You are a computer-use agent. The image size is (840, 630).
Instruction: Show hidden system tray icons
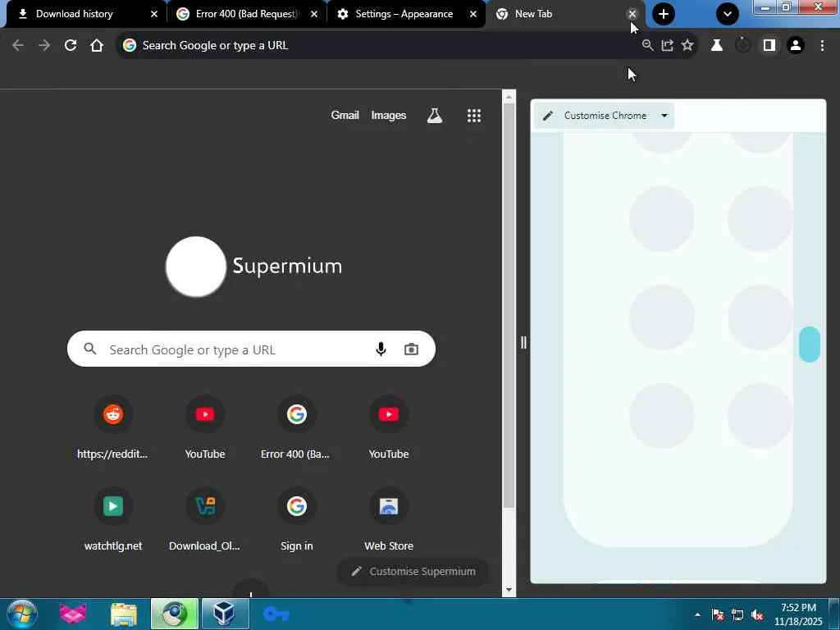point(697,614)
